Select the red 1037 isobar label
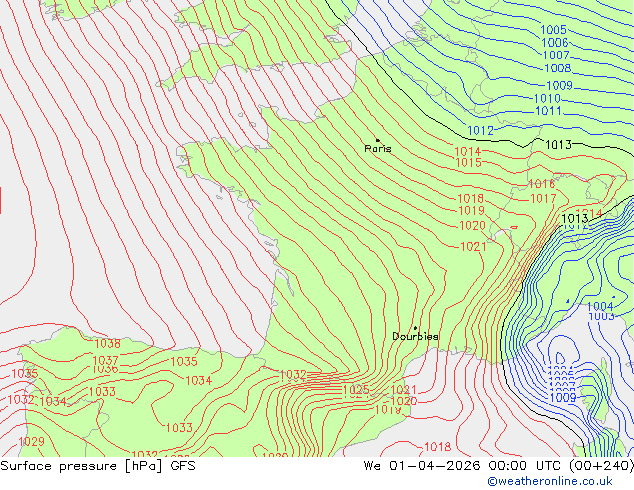This screenshot has height=490, width=634. click(x=105, y=360)
